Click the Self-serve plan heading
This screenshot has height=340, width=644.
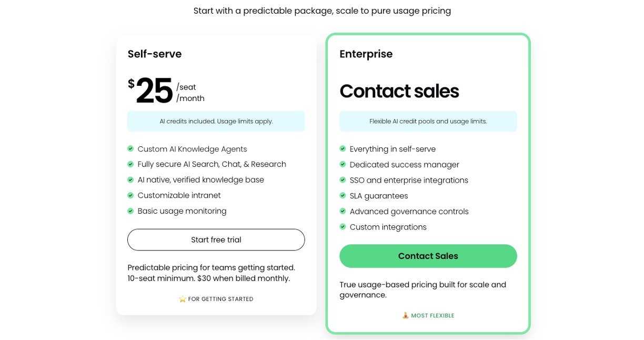[x=155, y=54]
